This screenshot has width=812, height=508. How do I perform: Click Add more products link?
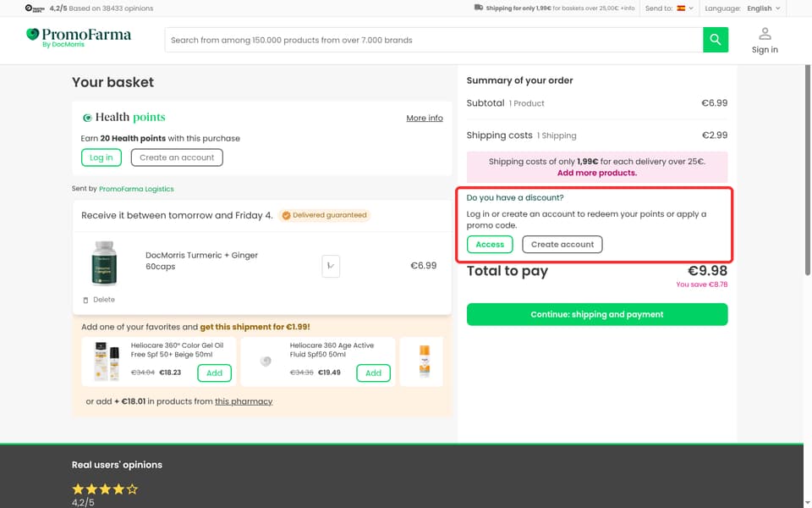tap(596, 173)
